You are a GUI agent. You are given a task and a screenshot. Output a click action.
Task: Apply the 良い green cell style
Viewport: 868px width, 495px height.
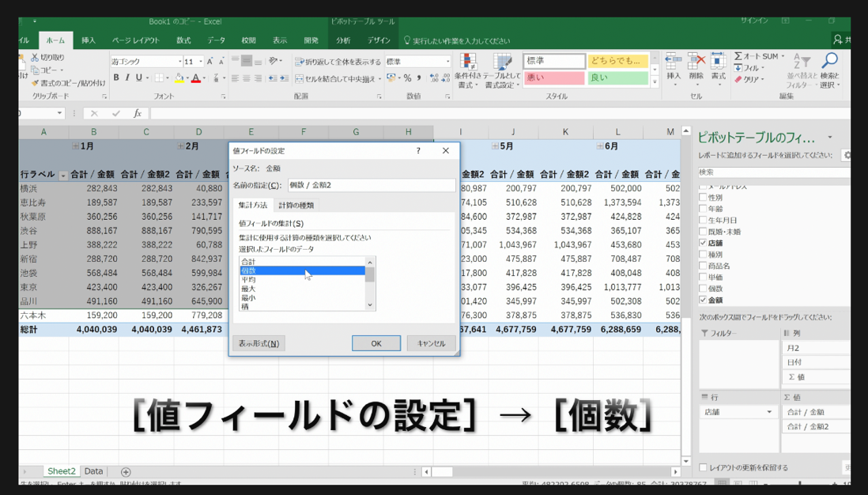(617, 77)
